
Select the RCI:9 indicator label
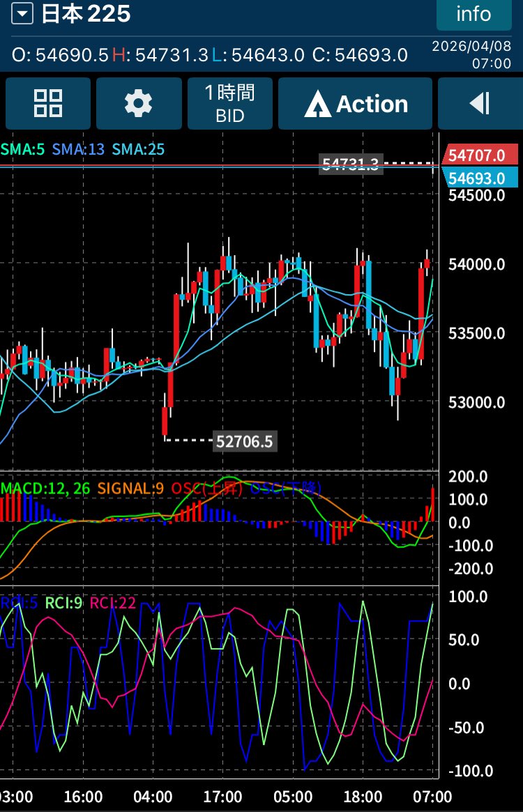click(63, 603)
